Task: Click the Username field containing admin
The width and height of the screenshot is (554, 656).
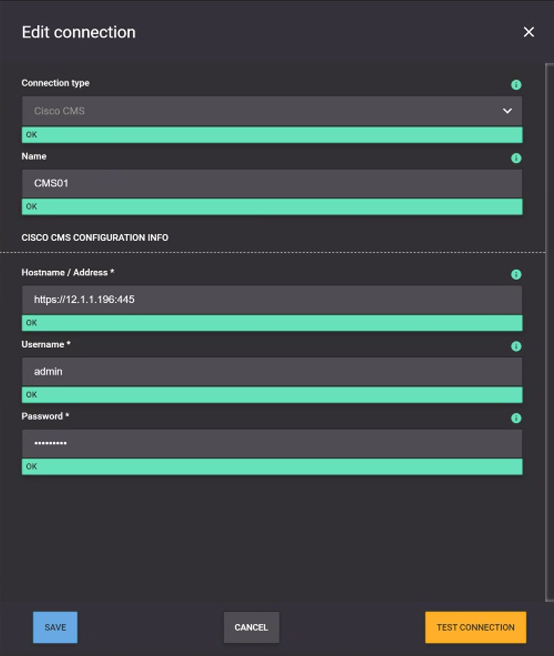Action: click(x=272, y=372)
